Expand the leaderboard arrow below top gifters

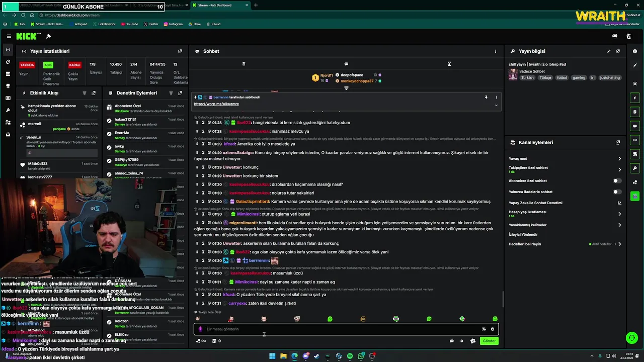click(x=346, y=88)
